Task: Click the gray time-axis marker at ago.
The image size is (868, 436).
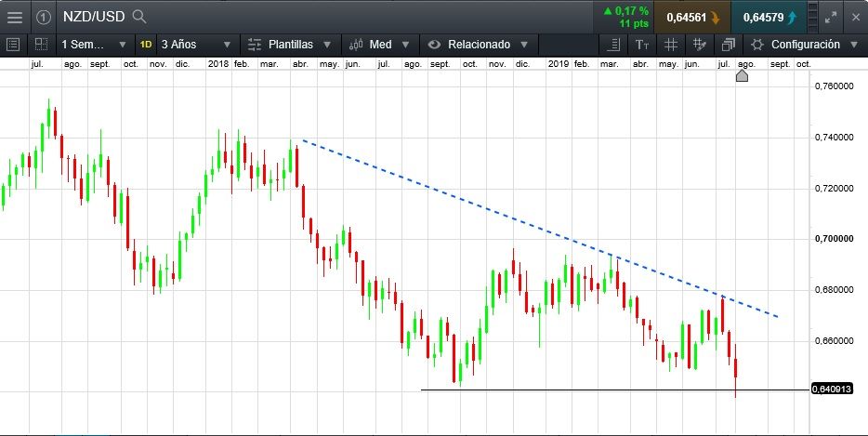Action: click(742, 75)
